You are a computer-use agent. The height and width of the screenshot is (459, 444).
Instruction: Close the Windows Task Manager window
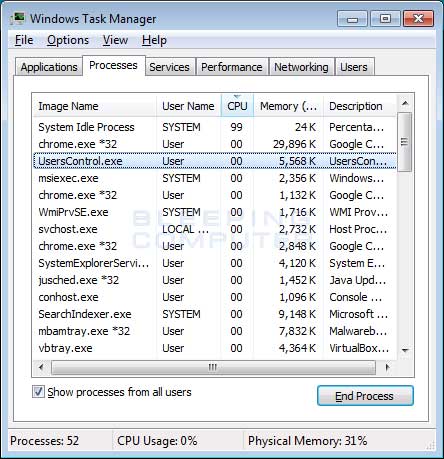point(418,19)
